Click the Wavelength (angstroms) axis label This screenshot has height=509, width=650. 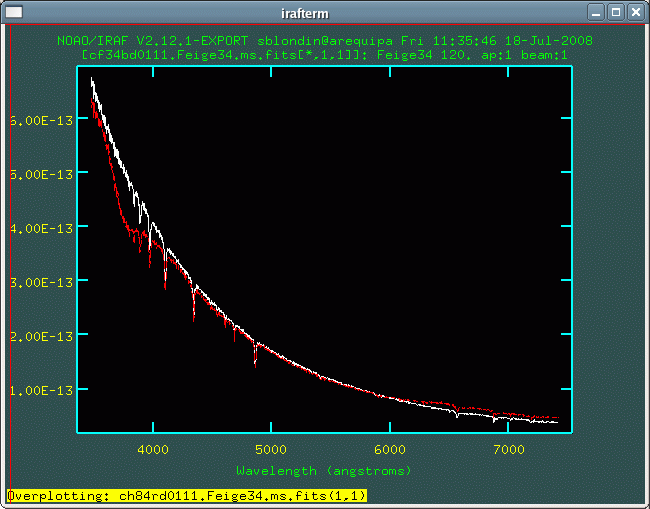coord(324,469)
